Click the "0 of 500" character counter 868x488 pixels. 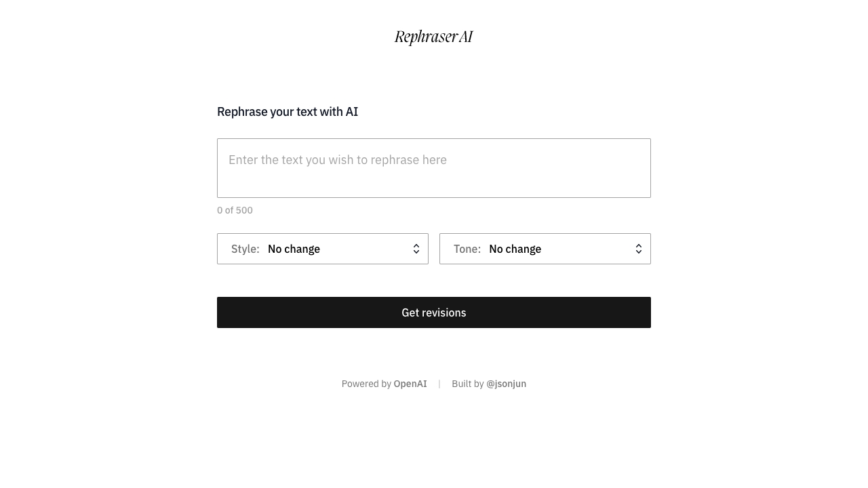235,210
